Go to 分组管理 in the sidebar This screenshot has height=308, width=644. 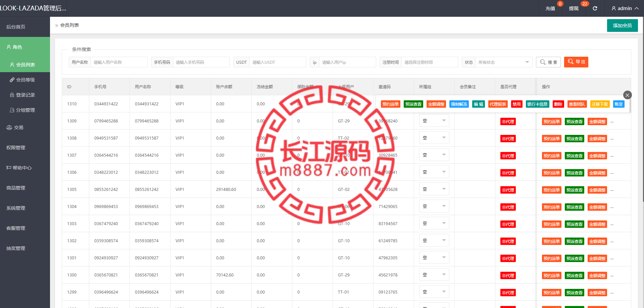25,110
